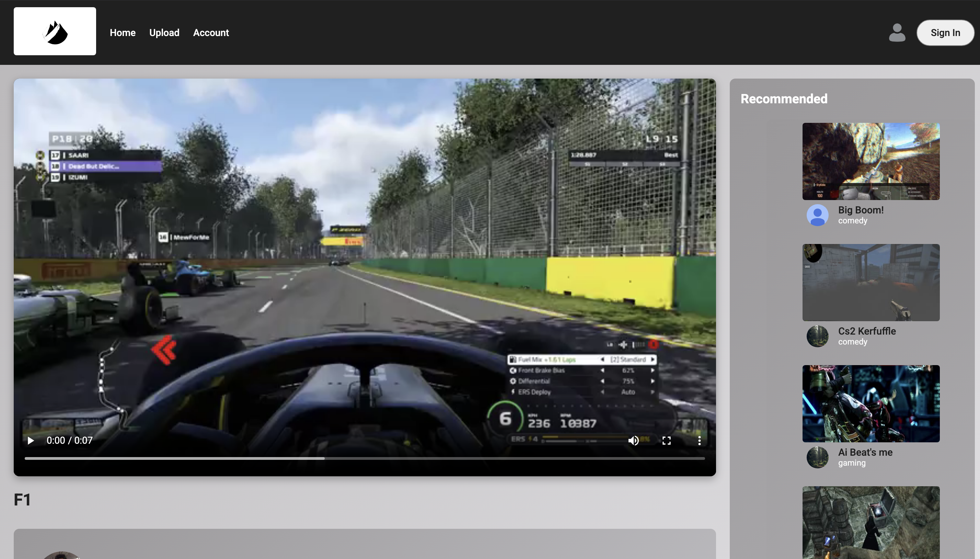Open the video's three-dot options menu
980x559 pixels.
(699, 440)
